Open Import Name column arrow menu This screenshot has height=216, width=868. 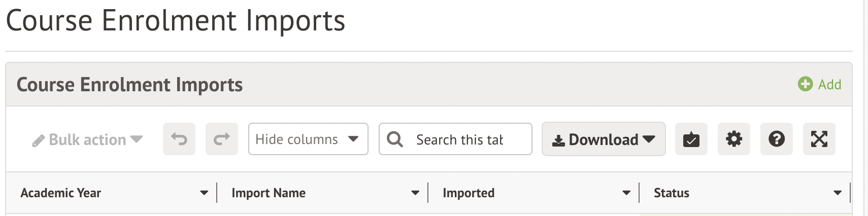[x=415, y=193]
